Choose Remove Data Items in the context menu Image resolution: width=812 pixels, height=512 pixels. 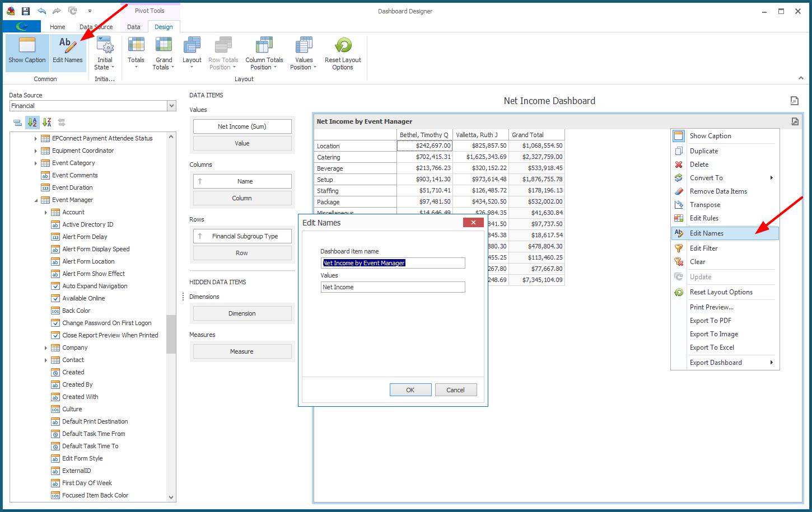pyautogui.click(x=725, y=191)
